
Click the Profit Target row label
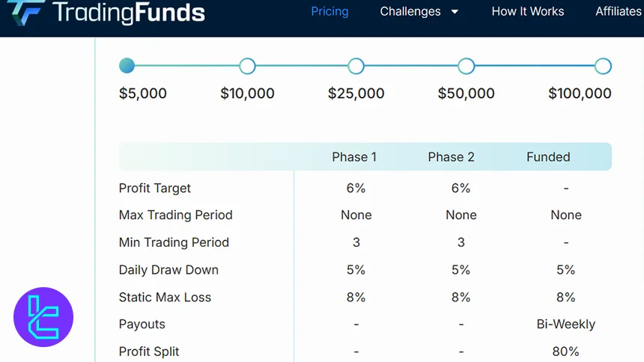point(155,188)
